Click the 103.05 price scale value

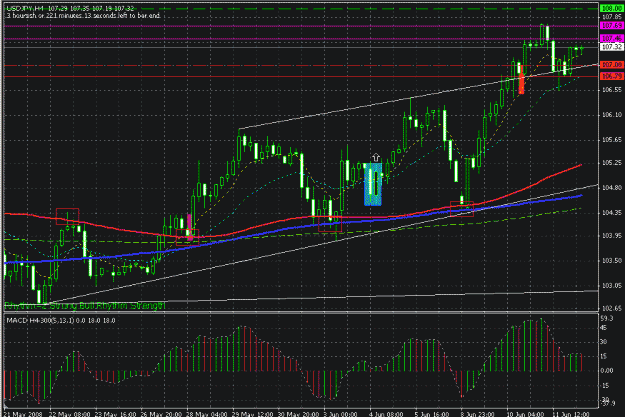(611, 285)
